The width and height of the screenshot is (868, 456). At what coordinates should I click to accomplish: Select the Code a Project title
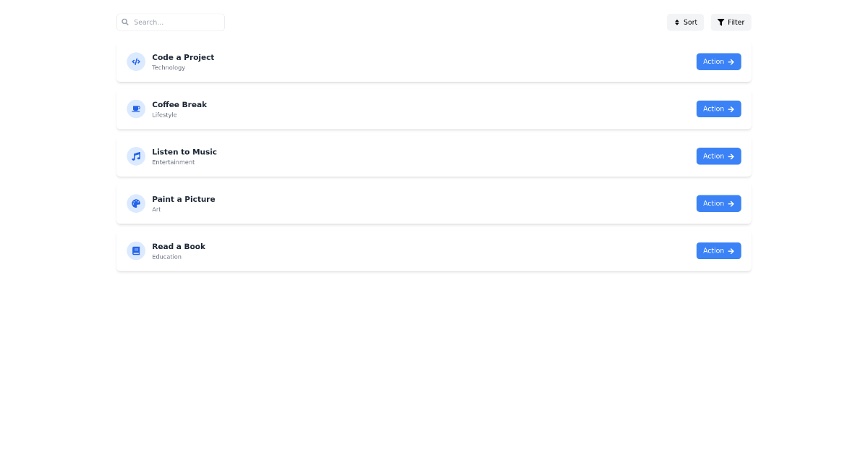pyautogui.click(x=183, y=57)
